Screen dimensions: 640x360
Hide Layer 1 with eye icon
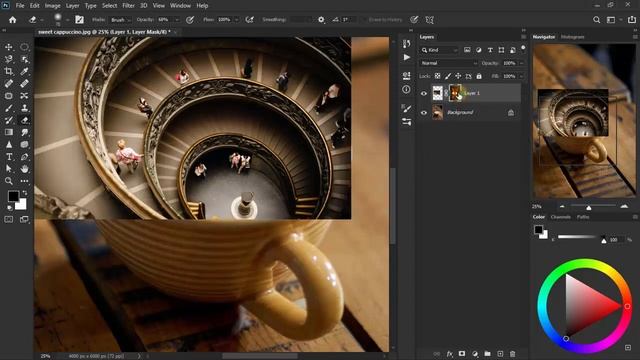click(x=424, y=93)
